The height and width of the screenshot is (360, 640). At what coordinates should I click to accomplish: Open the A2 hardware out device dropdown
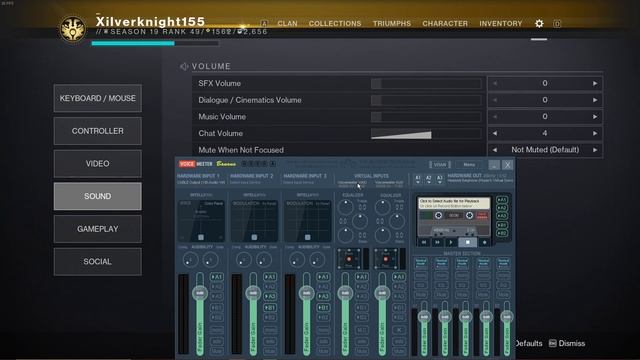point(429,179)
